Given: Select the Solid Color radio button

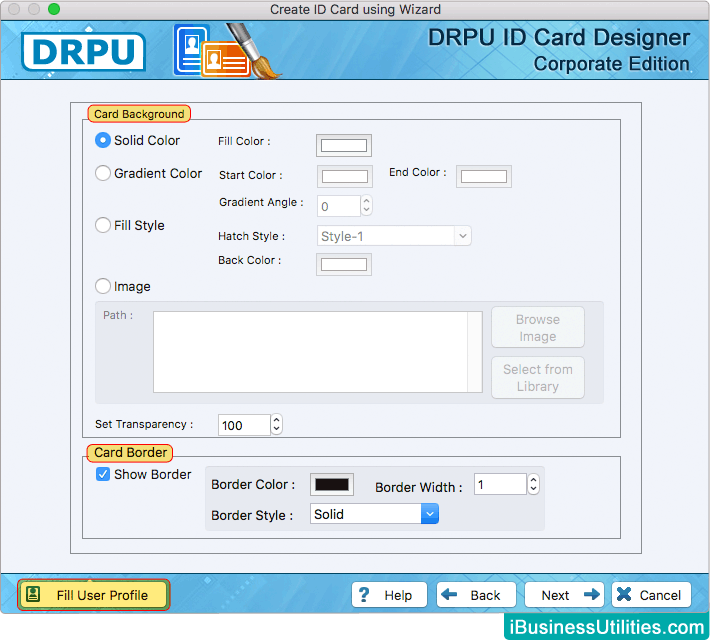Looking at the screenshot, I should tap(103, 140).
